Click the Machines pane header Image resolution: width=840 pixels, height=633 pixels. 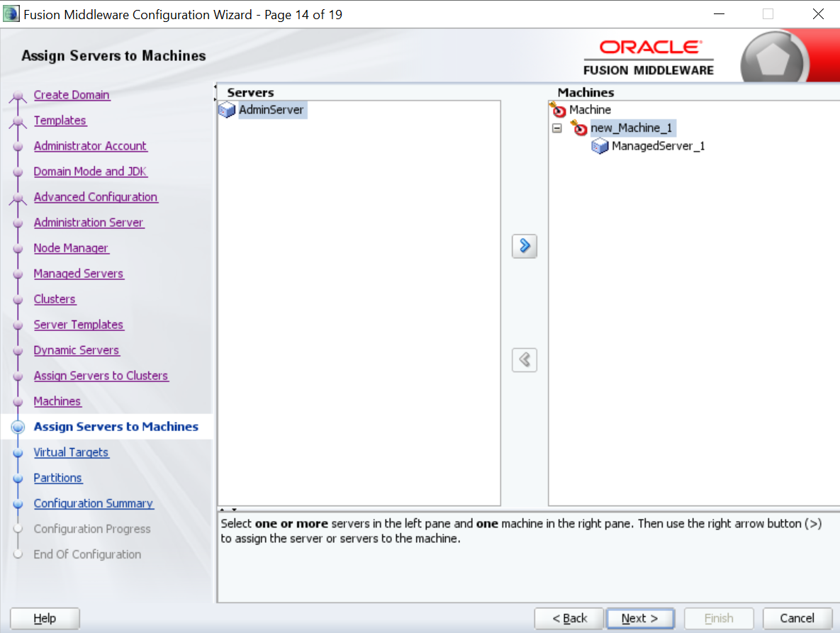click(586, 93)
